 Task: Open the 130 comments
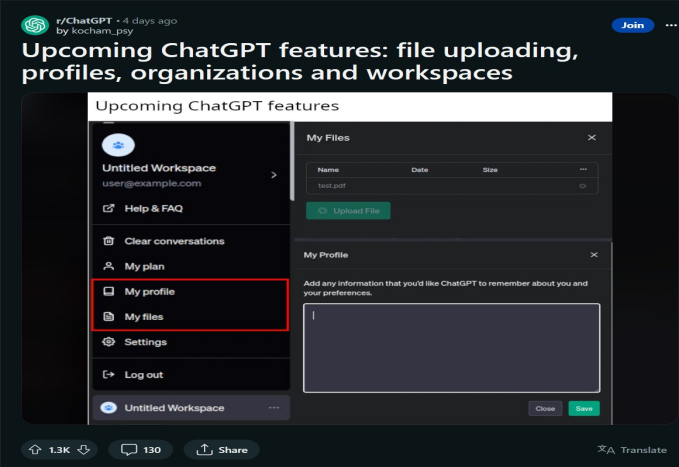point(141,450)
